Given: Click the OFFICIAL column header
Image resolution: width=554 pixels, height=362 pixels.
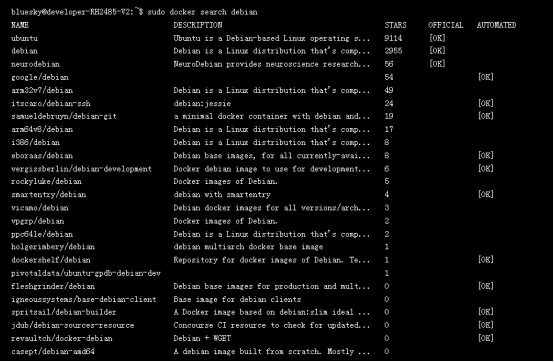Looking at the screenshot, I should pos(446,25).
